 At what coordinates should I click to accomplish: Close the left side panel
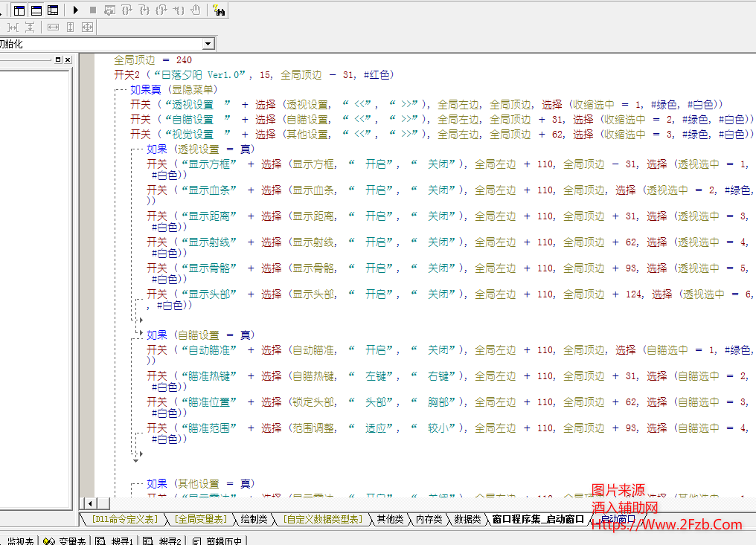pos(68,59)
